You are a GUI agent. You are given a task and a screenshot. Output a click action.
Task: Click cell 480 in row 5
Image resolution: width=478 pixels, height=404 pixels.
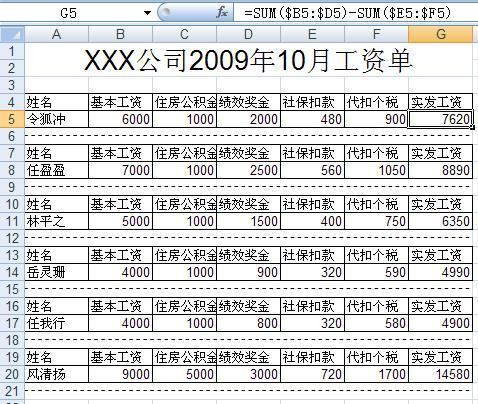312,119
